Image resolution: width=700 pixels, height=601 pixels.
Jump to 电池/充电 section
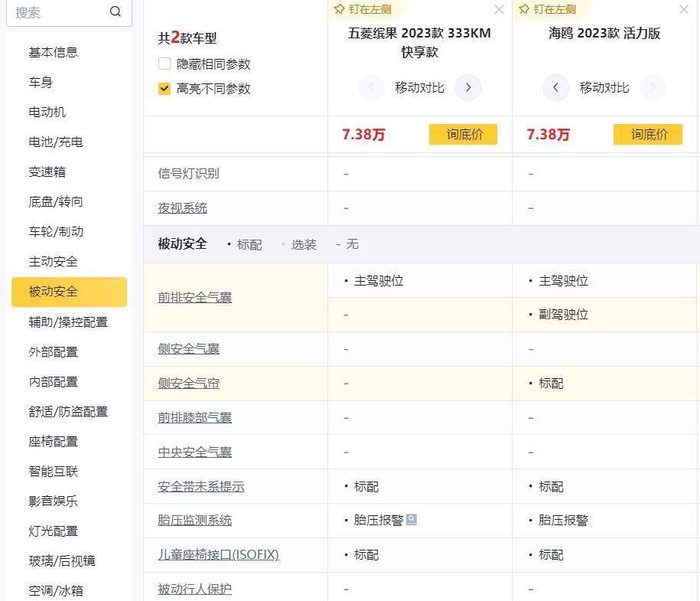pos(56,142)
